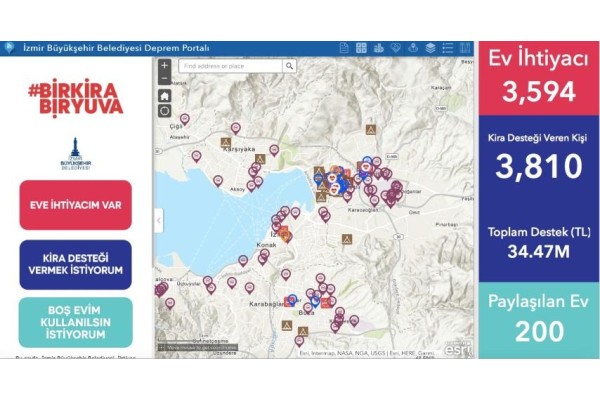Click the buildings icon in top toolbar
The width and height of the screenshot is (600, 400).
[378, 48]
